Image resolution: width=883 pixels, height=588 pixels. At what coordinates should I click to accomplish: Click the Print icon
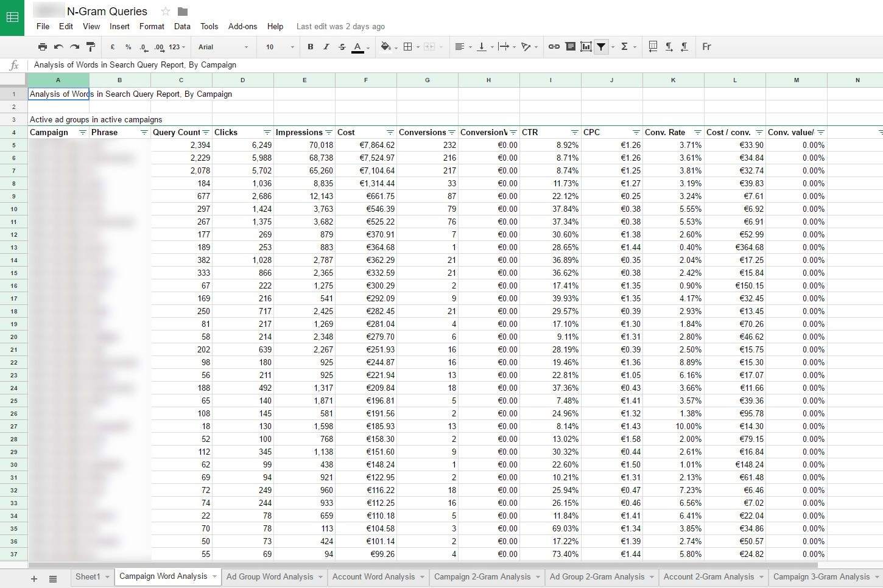[42, 47]
